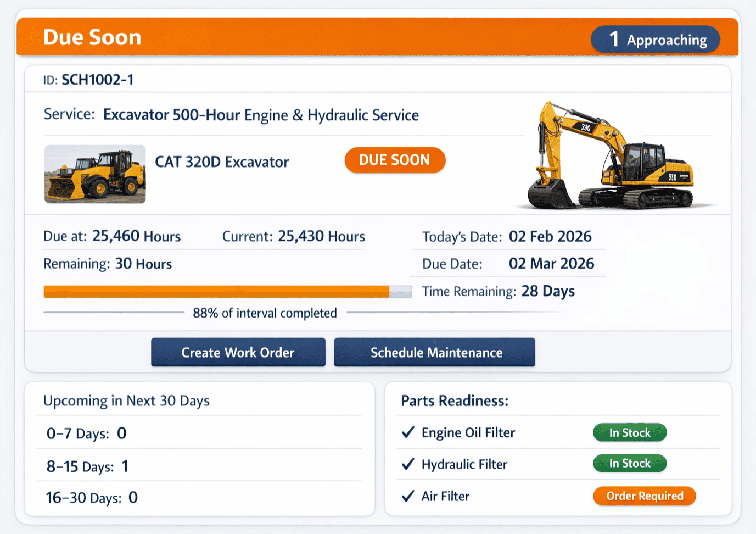This screenshot has height=534, width=756.
Task: Click the 88% interval completion progress bar
Action: [227, 291]
